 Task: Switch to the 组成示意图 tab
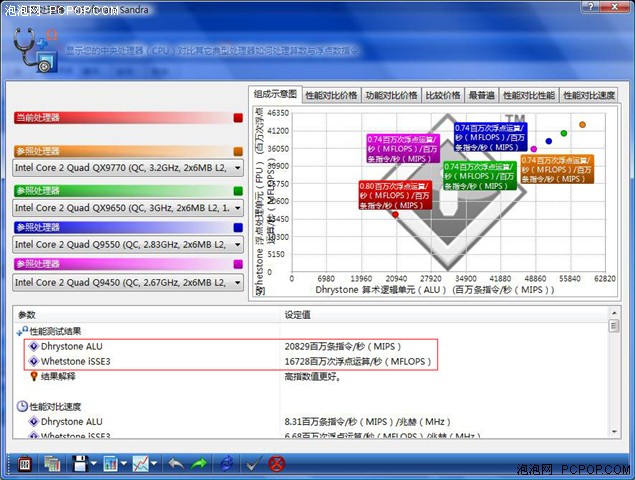pyautogui.click(x=275, y=94)
